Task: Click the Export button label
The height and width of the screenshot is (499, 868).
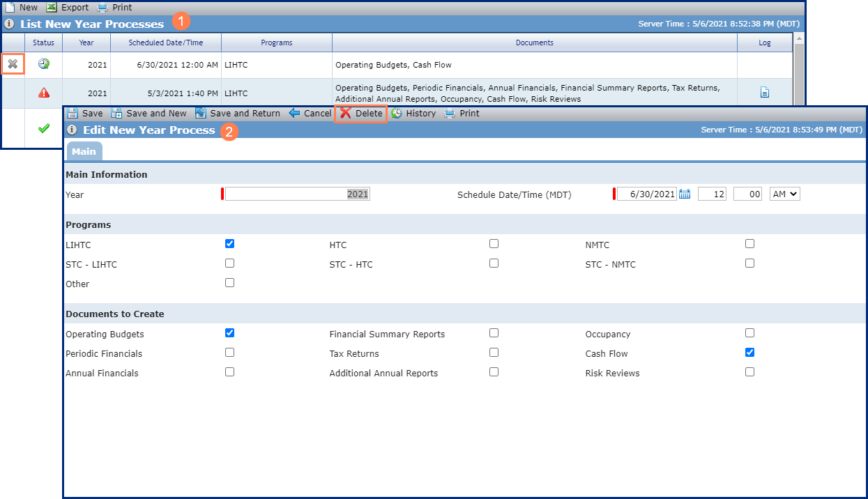Action: [x=75, y=7]
